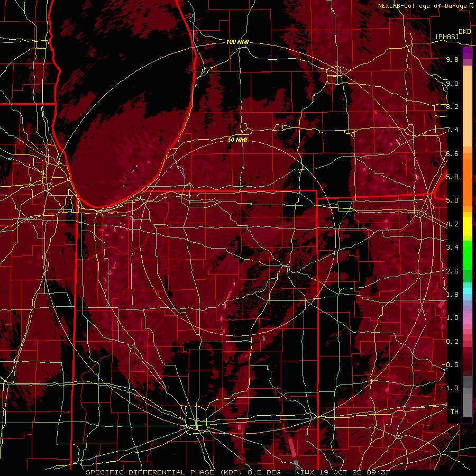This screenshot has height=476, width=476.
Task: Click the DKD label above the color scale
Action: point(464,32)
